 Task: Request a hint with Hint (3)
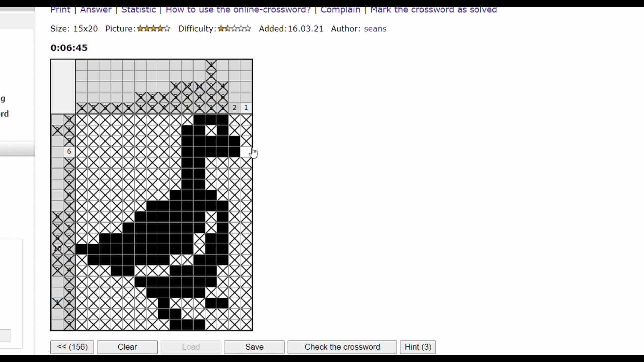(x=418, y=347)
